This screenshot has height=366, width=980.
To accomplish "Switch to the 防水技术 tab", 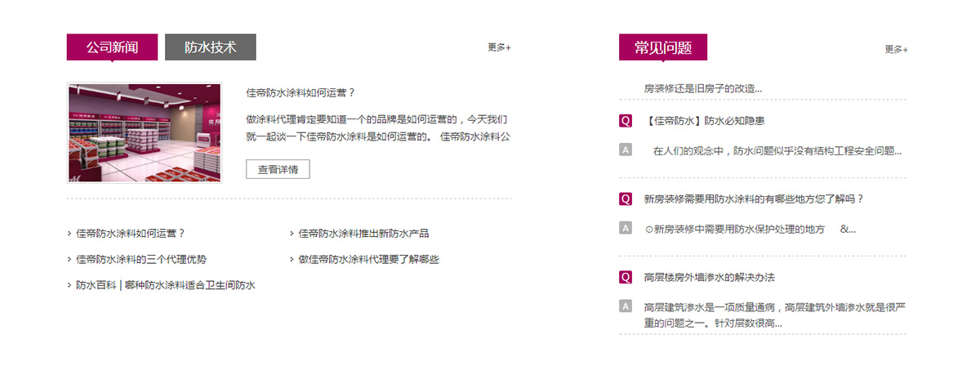I will (210, 47).
